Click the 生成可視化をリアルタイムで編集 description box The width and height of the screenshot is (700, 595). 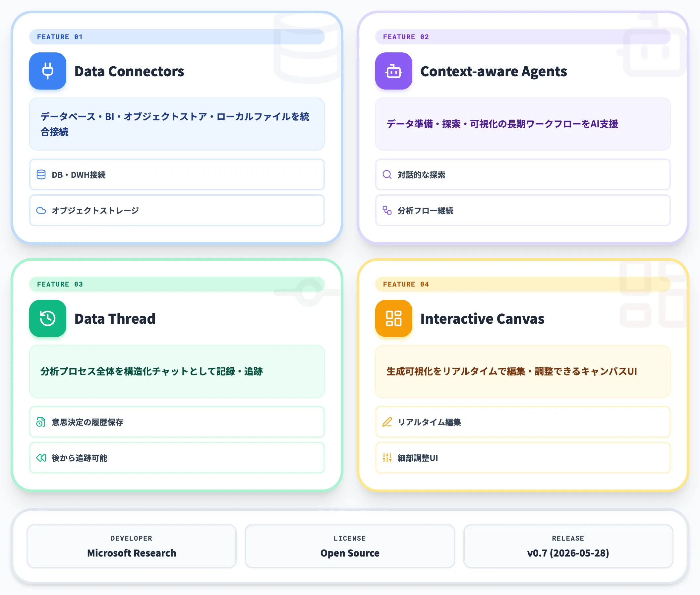pyautogui.click(x=523, y=371)
